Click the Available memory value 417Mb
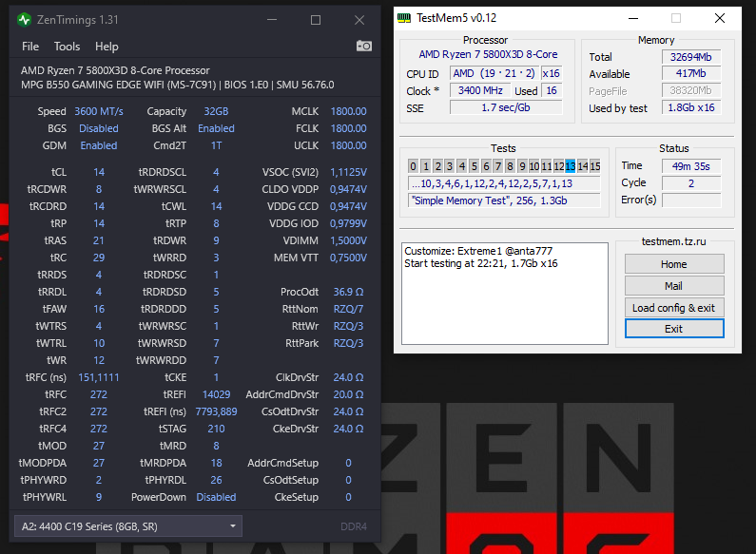Viewport: 756px width, 554px height. tap(691, 73)
